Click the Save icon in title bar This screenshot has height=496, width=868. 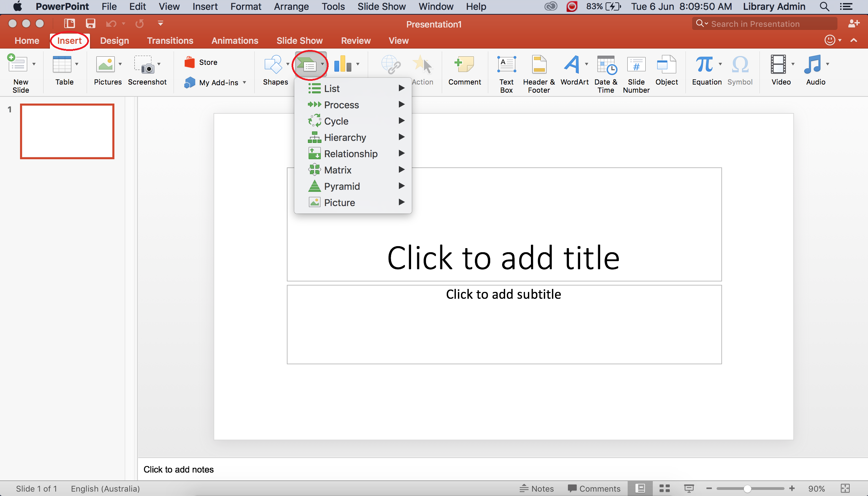tap(90, 23)
